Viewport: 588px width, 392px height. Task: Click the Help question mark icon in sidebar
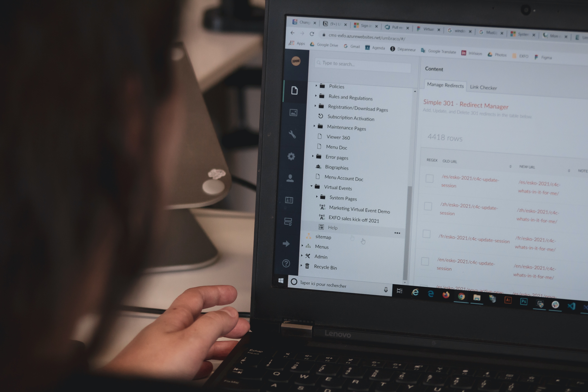click(287, 263)
